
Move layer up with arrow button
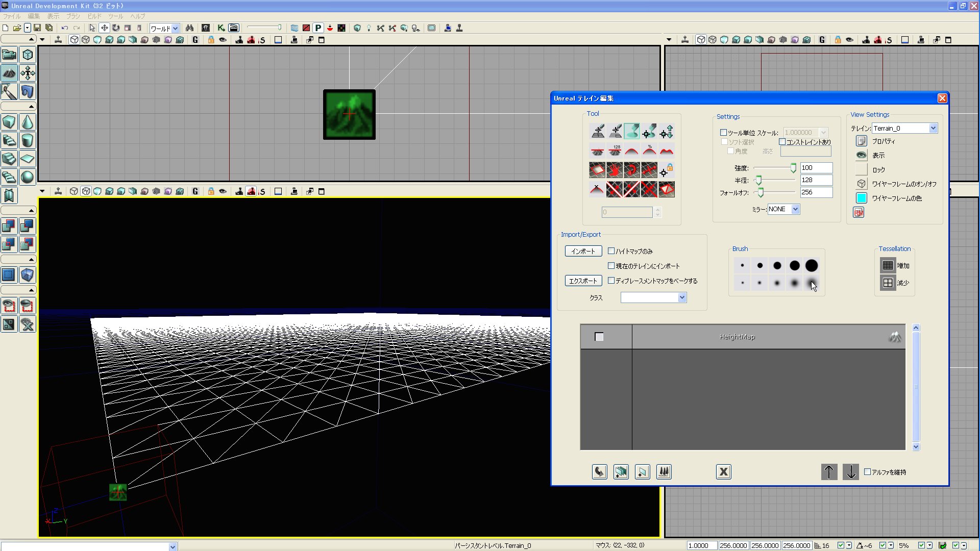click(829, 472)
